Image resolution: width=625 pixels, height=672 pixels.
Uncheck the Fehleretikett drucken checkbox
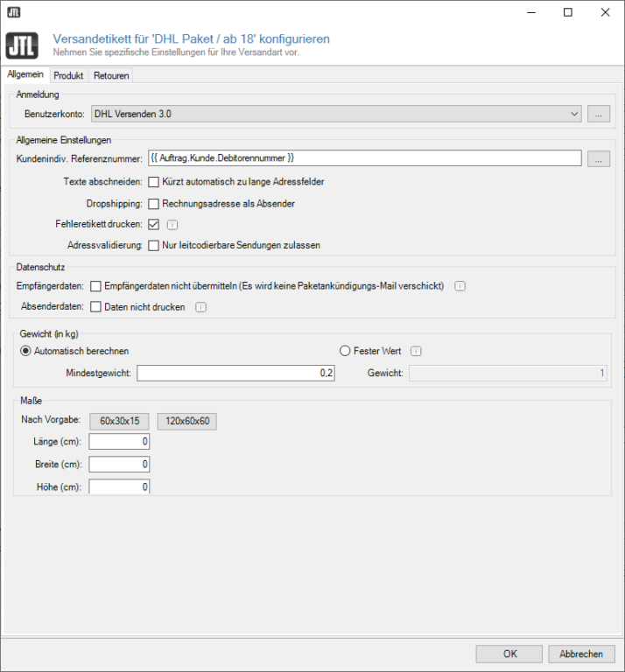[153, 224]
